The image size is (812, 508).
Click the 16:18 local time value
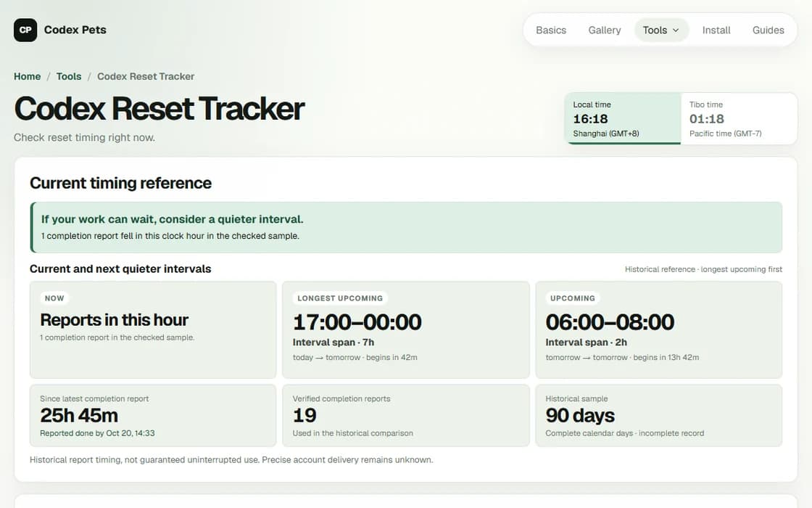pos(590,119)
